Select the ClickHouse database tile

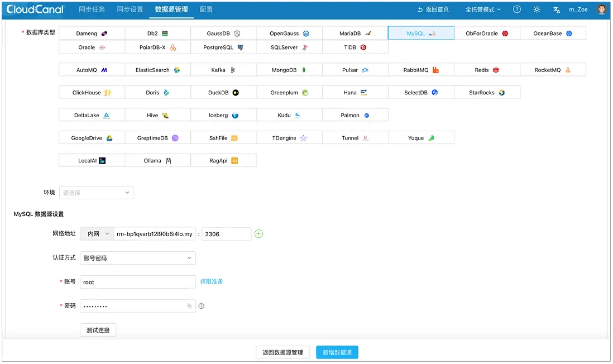coord(92,93)
